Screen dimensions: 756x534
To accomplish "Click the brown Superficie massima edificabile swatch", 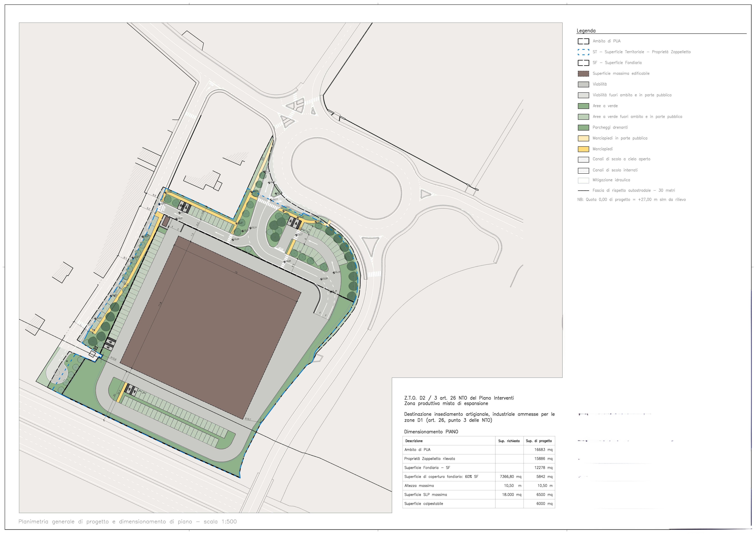I will coord(583,73).
